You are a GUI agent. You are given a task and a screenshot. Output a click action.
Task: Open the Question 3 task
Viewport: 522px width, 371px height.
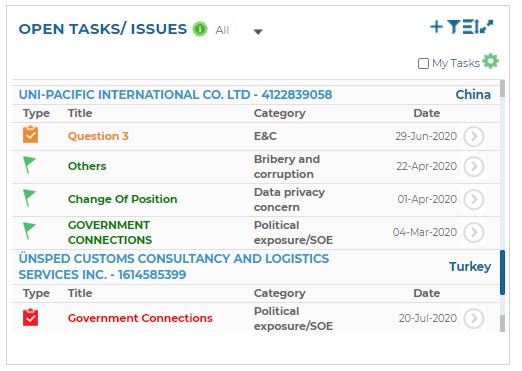pos(98,136)
